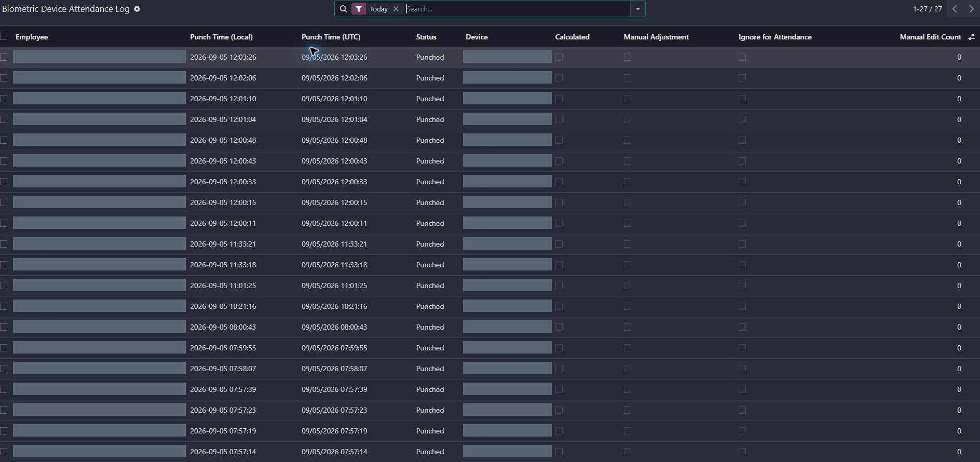This screenshot has height=462, width=980.
Task: Toggle Calculated checkbox in 12:00:48 row
Action: [559, 140]
